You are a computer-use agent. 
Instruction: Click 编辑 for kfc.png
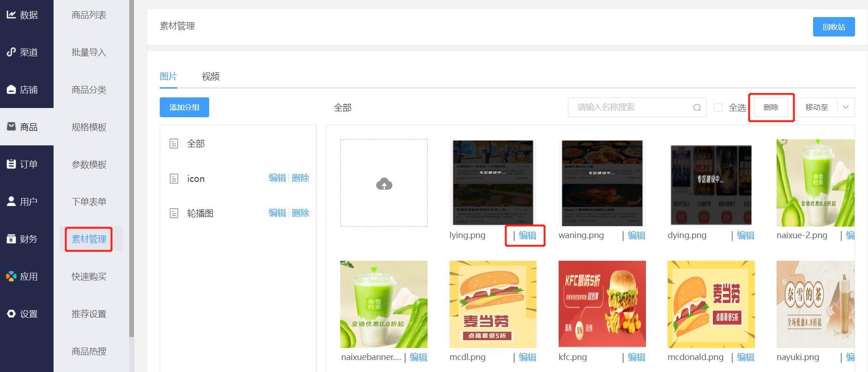(x=636, y=357)
